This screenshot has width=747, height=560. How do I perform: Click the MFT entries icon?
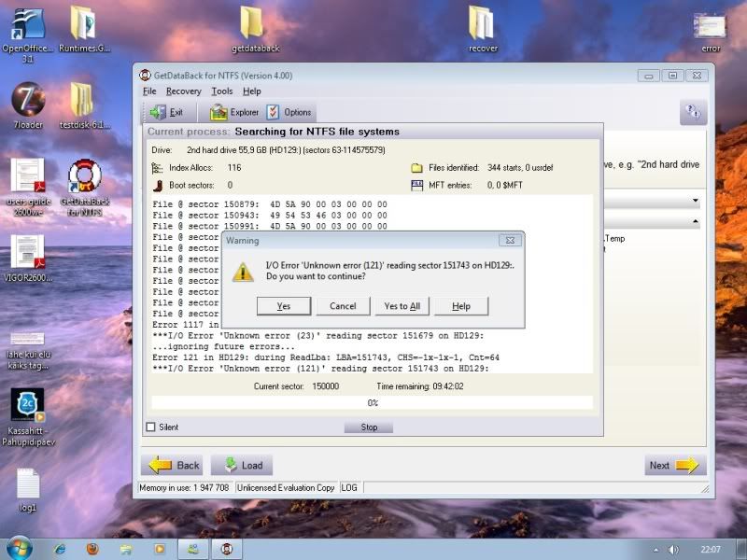click(x=416, y=185)
